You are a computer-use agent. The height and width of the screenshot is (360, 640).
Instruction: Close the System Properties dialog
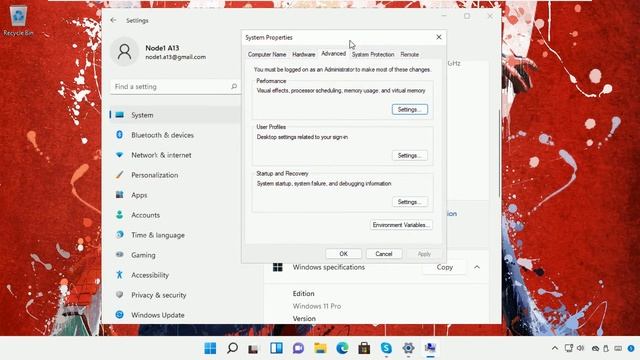tap(439, 37)
